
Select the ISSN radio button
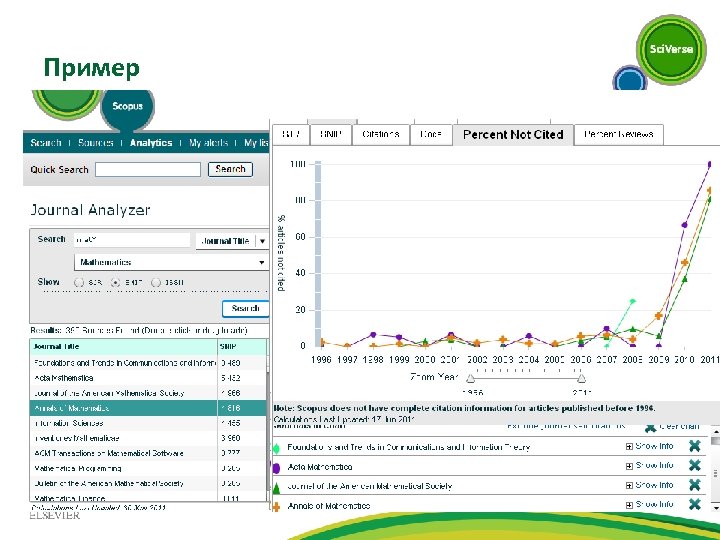(x=156, y=282)
